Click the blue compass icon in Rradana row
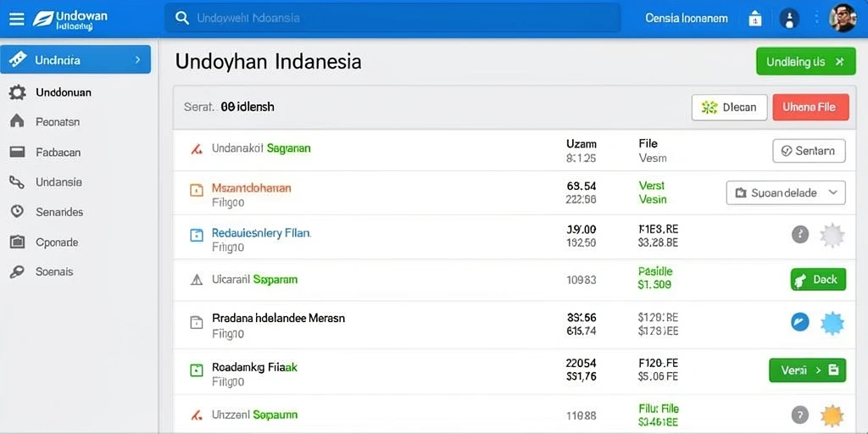The image size is (868, 434). pos(800,322)
